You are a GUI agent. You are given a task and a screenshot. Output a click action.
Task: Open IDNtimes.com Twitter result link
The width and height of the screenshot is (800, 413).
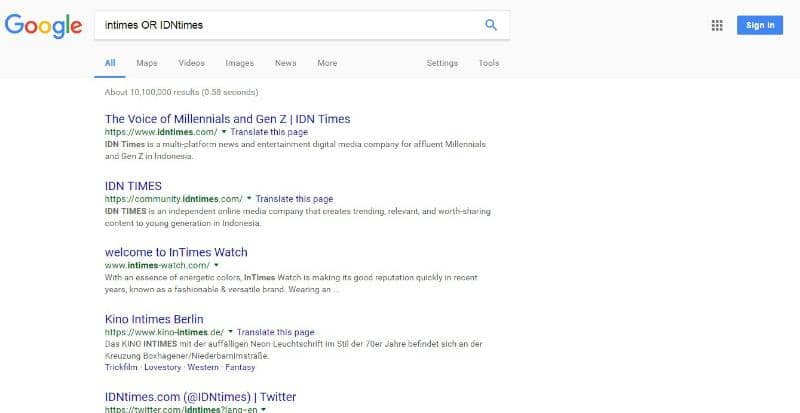point(200,397)
